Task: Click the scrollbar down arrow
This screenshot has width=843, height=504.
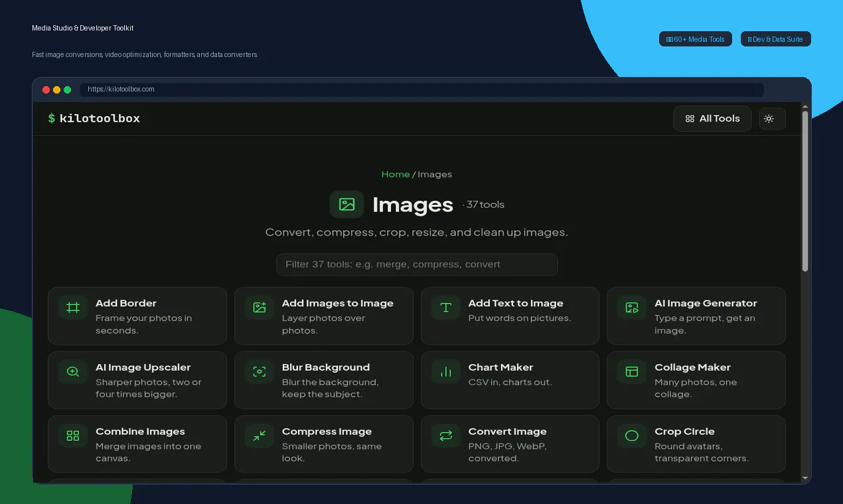Action: point(805,477)
